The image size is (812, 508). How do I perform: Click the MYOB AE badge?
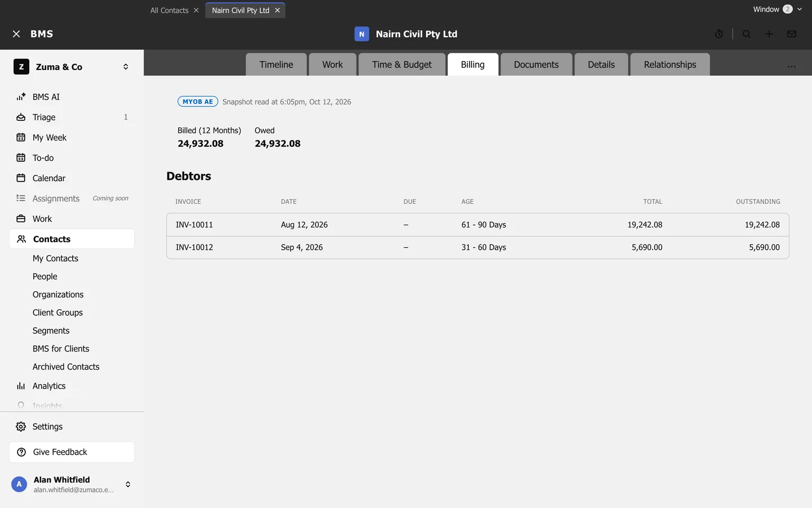coord(198,102)
